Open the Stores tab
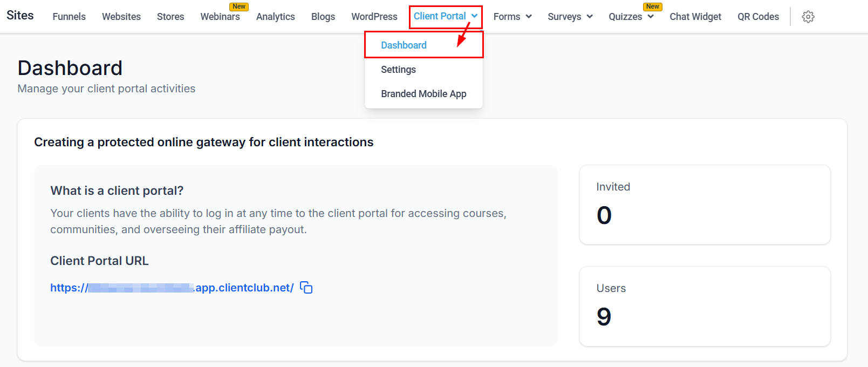 click(170, 17)
